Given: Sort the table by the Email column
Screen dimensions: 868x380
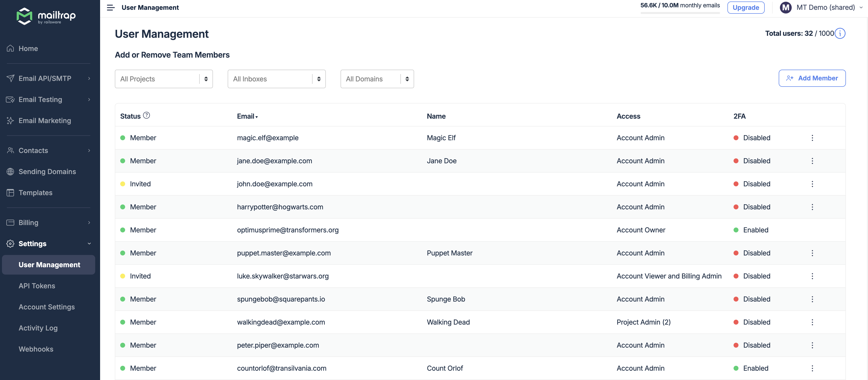Looking at the screenshot, I should tap(247, 116).
